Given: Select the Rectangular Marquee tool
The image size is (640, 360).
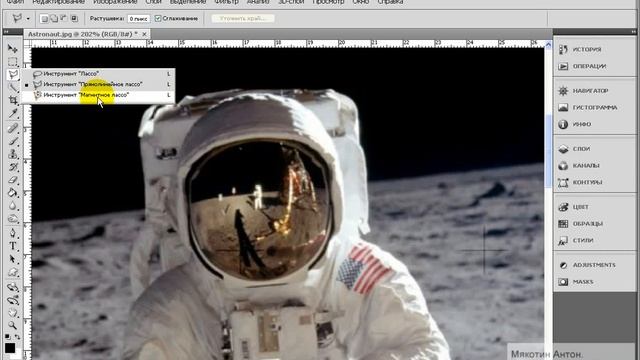Looking at the screenshot, I should [x=13, y=62].
